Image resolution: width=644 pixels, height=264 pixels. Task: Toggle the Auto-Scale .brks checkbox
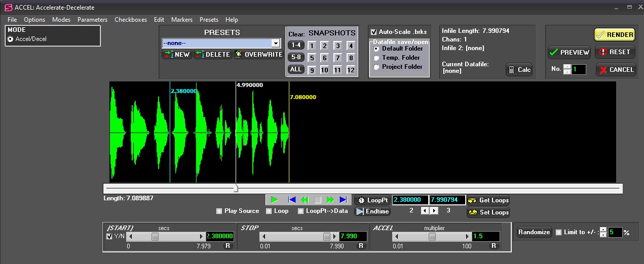[x=374, y=32]
